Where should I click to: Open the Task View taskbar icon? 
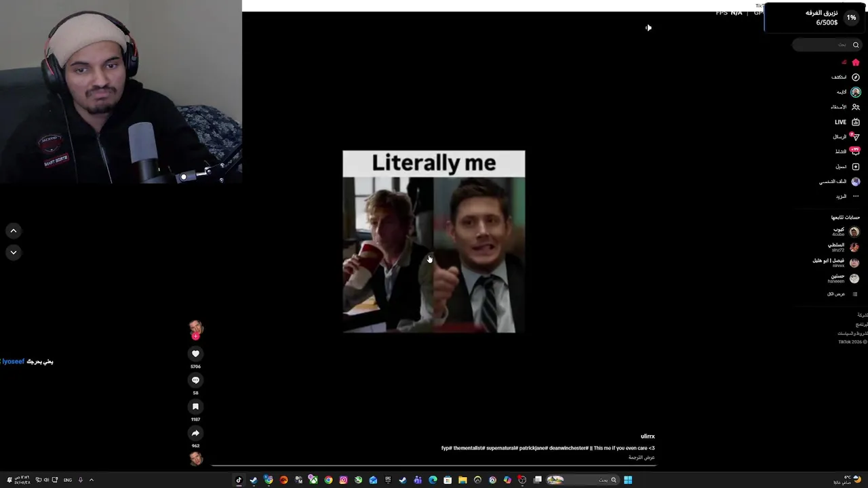tap(537, 480)
